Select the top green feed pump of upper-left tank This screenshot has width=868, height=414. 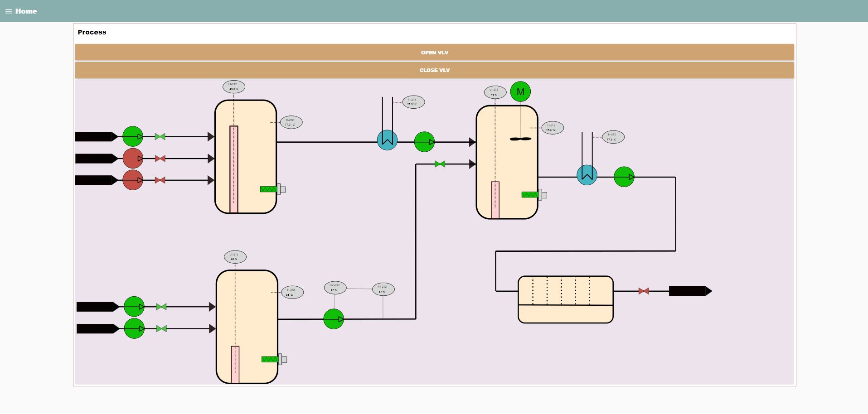pyautogui.click(x=133, y=136)
